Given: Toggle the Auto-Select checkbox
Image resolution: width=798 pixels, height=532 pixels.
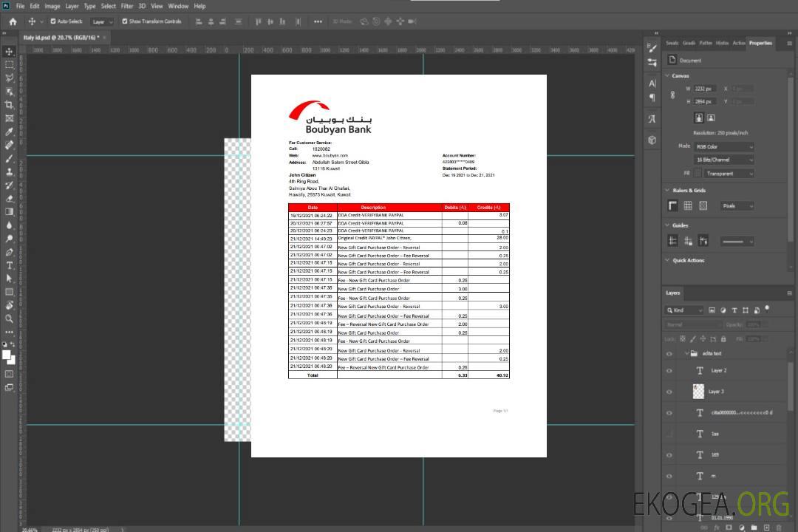Looking at the screenshot, I should [x=53, y=21].
